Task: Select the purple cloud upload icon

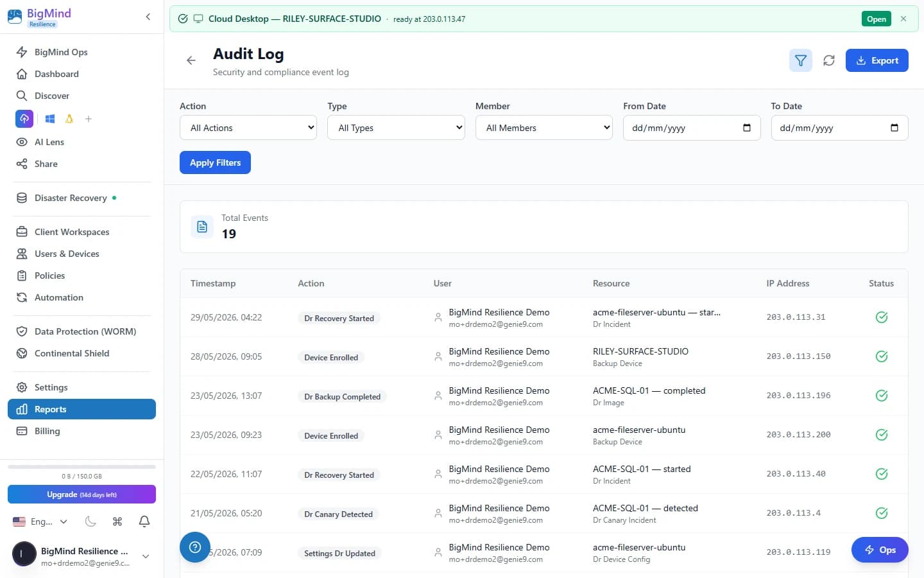Action: [x=24, y=119]
